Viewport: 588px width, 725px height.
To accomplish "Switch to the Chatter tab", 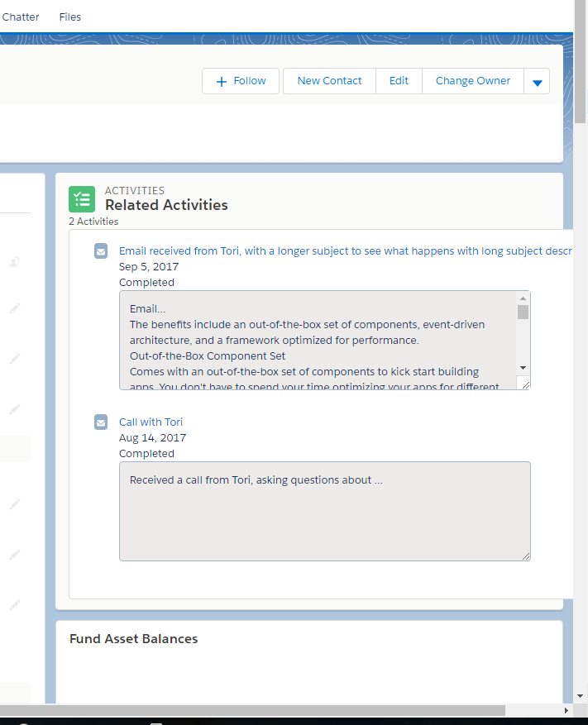I will (x=21, y=17).
